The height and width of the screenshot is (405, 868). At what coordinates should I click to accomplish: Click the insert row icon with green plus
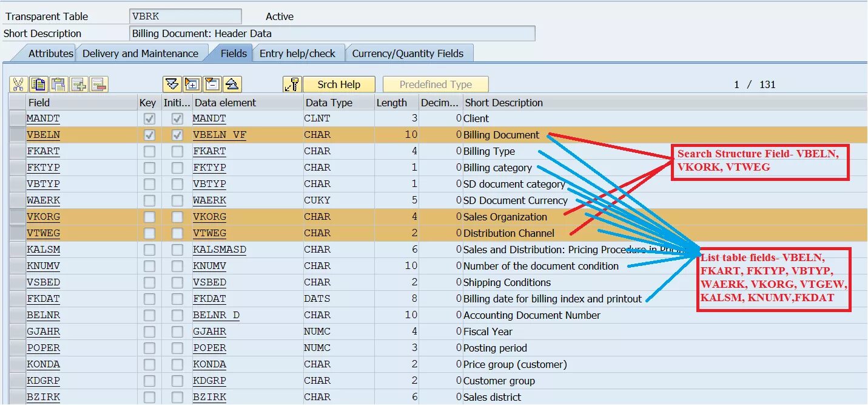78,84
